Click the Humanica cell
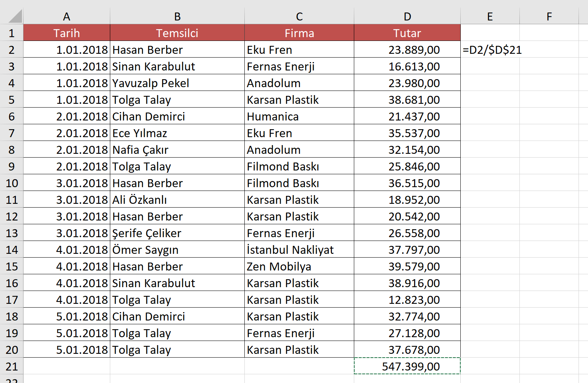 pos(299,116)
